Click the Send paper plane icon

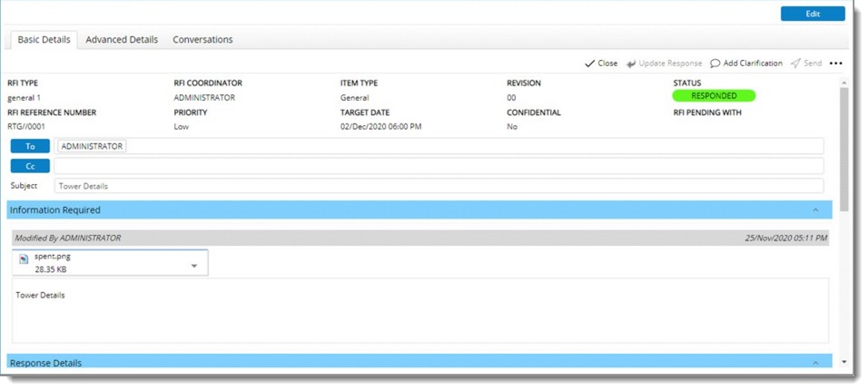click(795, 63)
